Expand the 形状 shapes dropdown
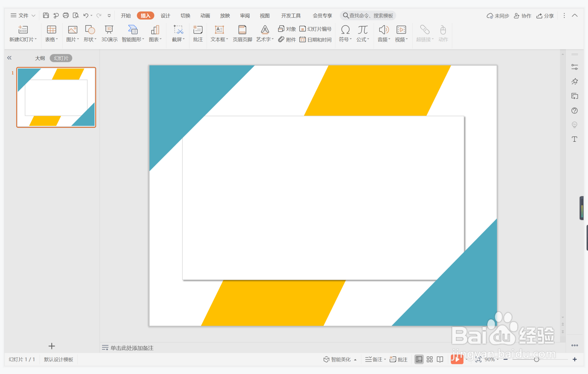This screenshot has width=588, height=374. pyautogui.click(x=95, y=39)
